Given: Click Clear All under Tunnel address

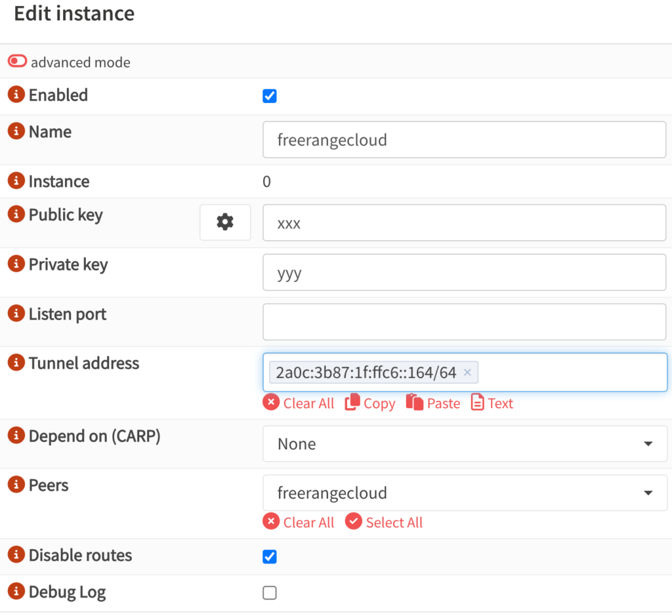Looking at the screenshot, I should 299,403.
